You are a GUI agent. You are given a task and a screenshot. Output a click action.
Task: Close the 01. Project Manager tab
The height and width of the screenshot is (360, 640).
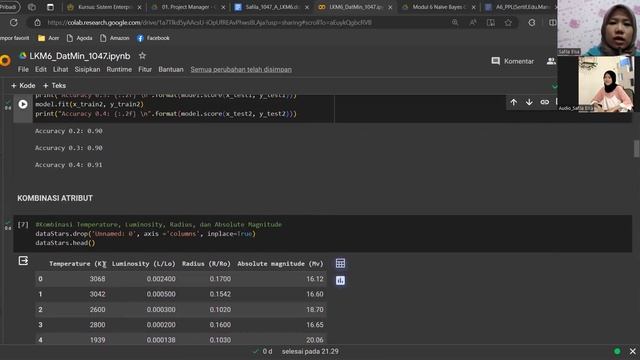tap(223, 7)
